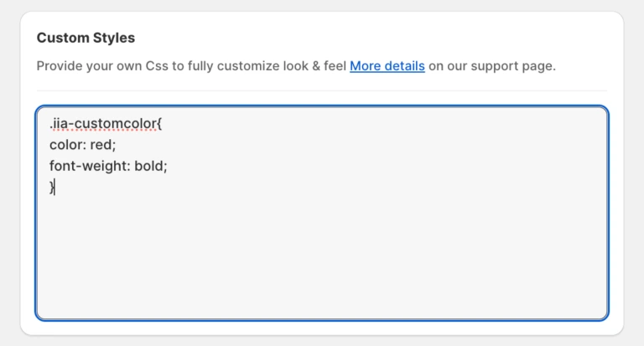Click the "color" property name
The image size is (644, 346).
point(65,144)
